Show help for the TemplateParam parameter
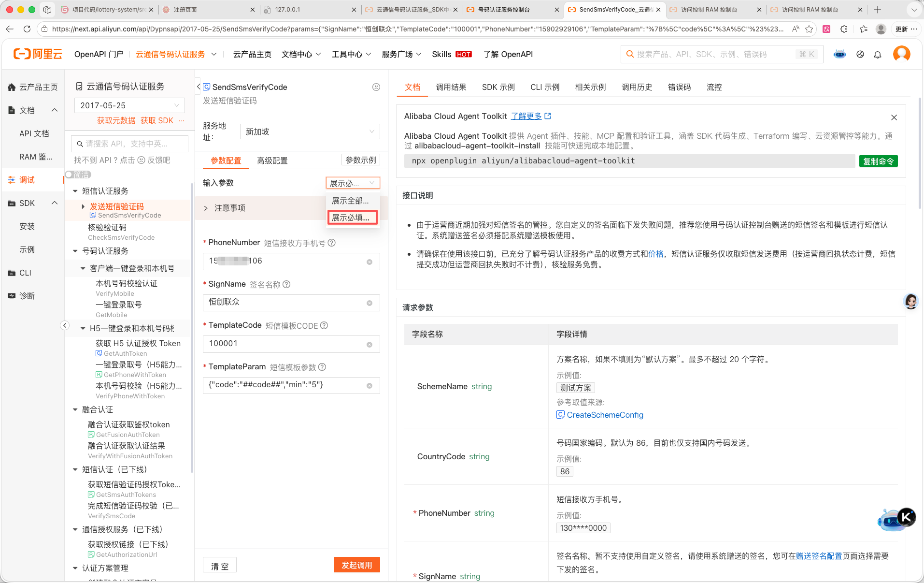924x583 pixels. [x=322, y=367]
